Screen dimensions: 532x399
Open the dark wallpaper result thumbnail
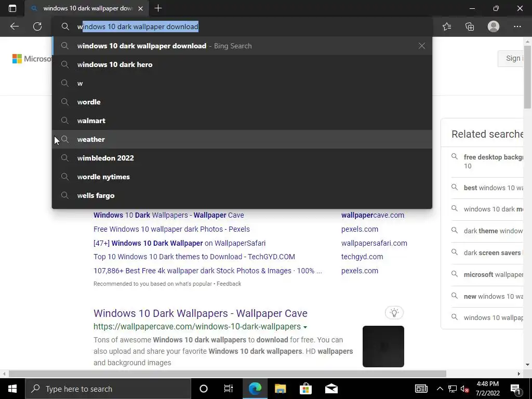[383, 347]
